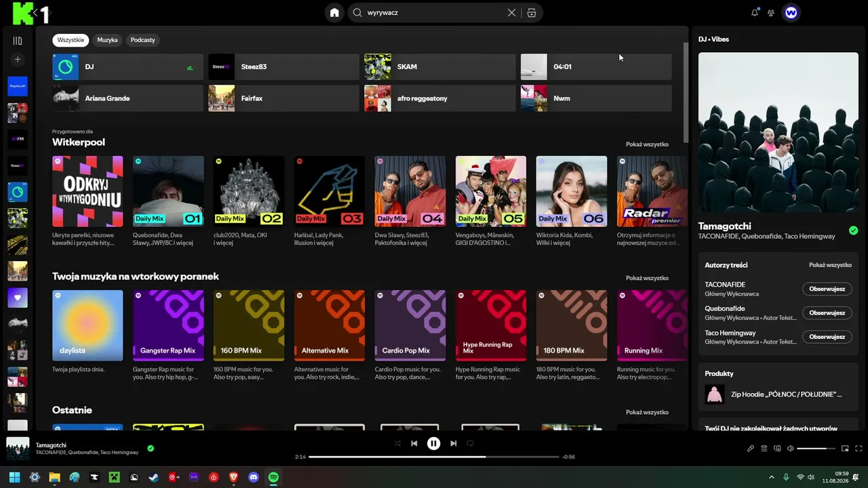868x488 pixels.
Task: Select the Muzyka filter tab
Action: coord(107,40)
